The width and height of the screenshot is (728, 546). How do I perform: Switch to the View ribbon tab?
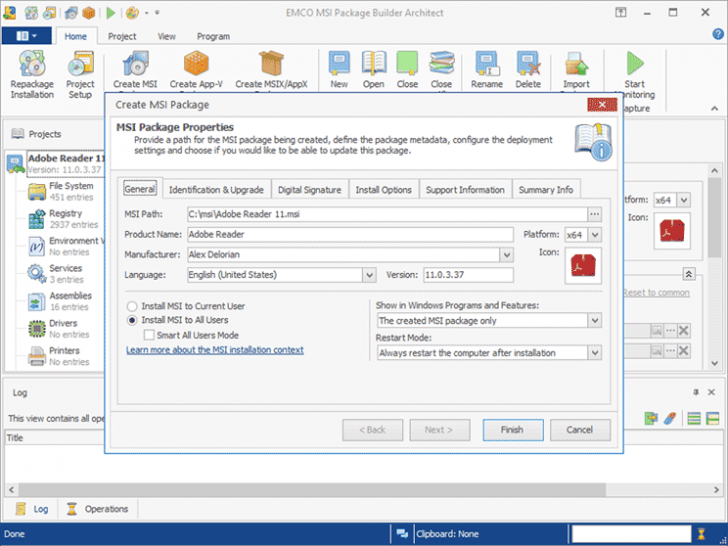[166, 36]
